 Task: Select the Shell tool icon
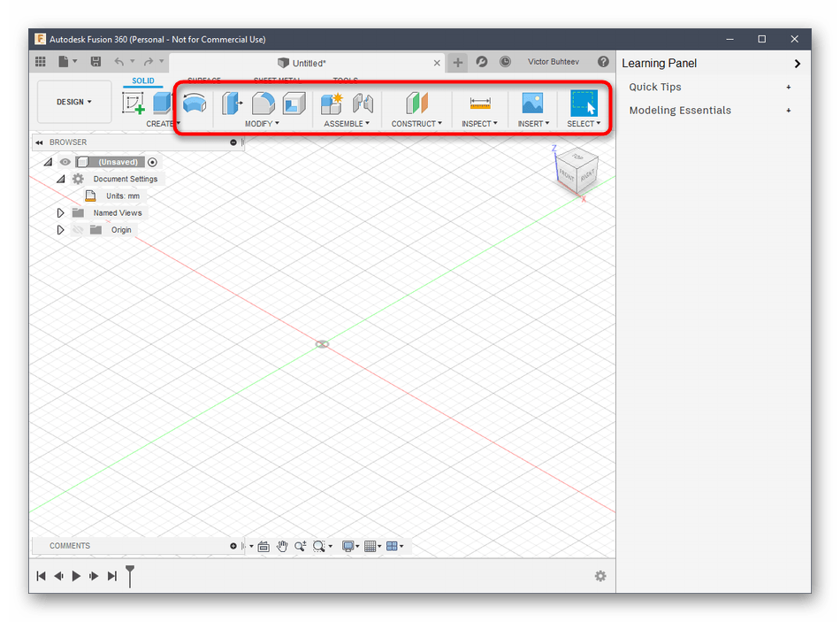click(x=294, y=104)
